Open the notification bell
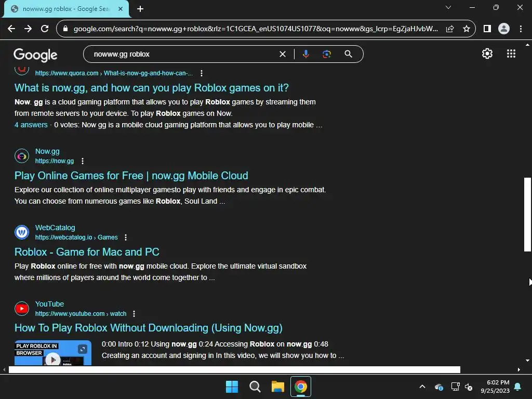 [x=518, y=387]
